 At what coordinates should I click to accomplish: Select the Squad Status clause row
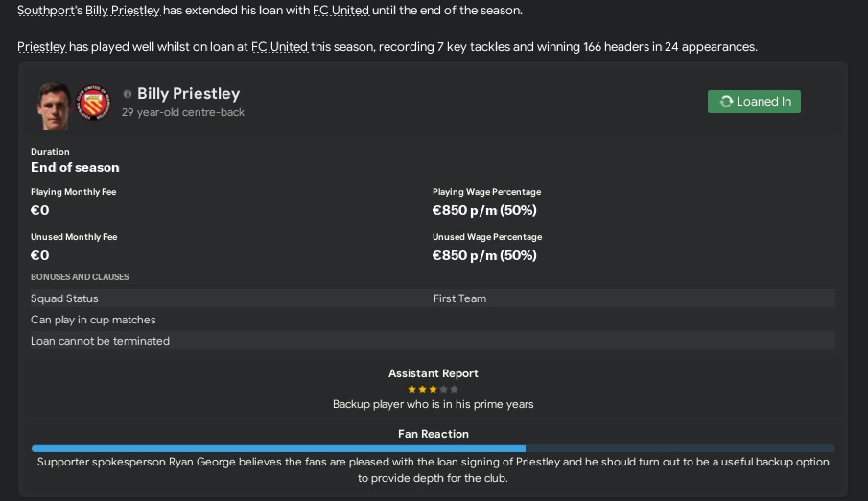click(64, 298)
